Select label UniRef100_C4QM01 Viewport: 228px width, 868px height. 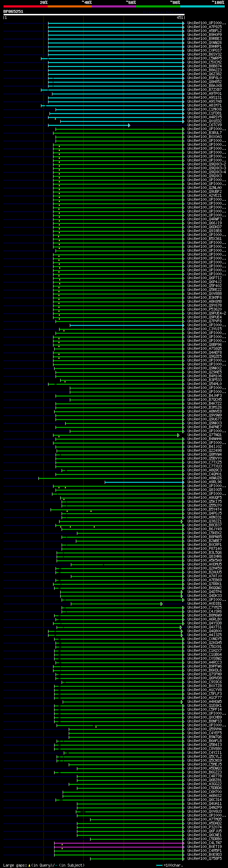coord(204,475)
